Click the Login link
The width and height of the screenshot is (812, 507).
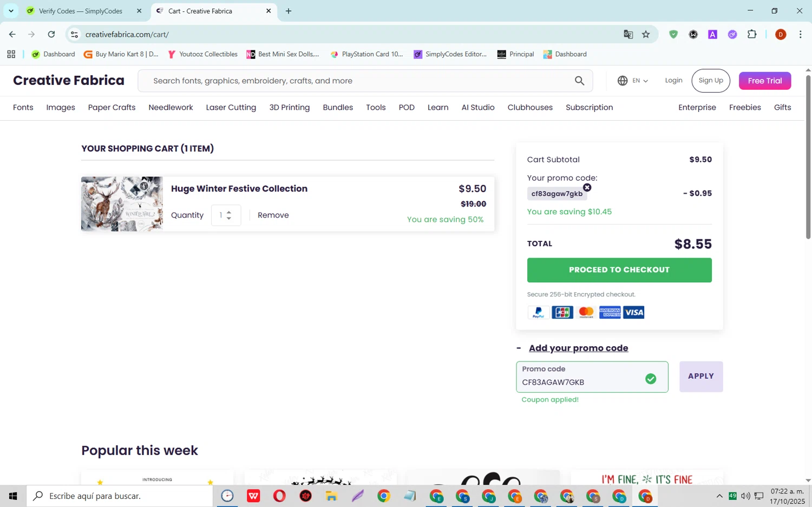(x=673, y=81)
